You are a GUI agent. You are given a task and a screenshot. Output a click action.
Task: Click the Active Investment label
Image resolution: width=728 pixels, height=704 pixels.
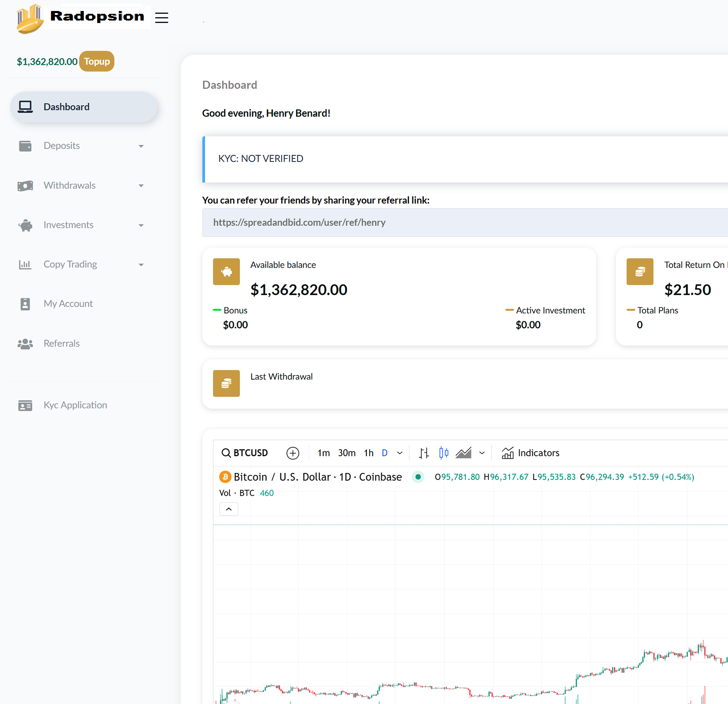click(x=551, y=310)
